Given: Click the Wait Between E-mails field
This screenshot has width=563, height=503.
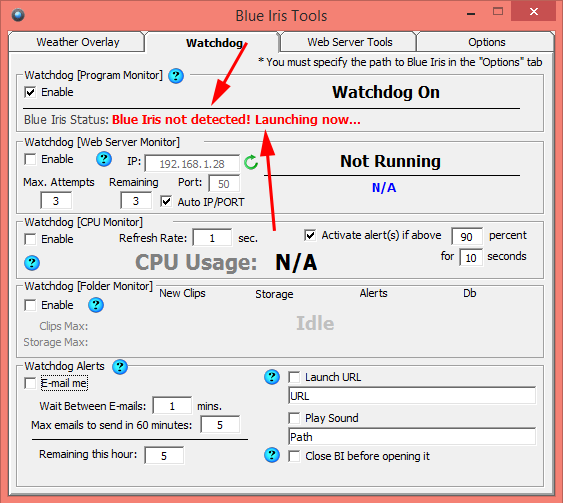Looking at the screenshot, I should 172,406.
